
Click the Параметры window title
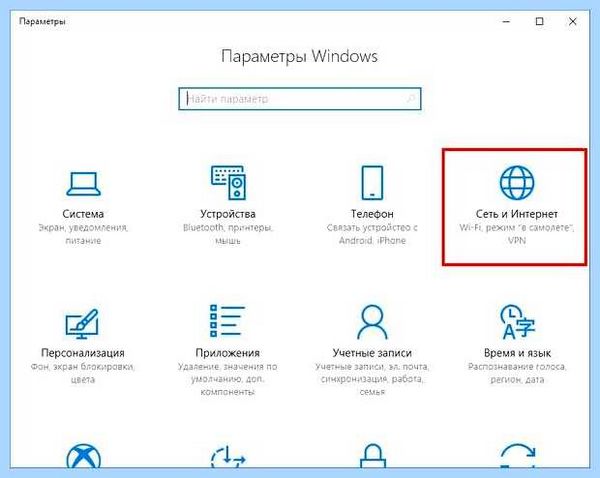pyautogui.click(x=42, y=21)
